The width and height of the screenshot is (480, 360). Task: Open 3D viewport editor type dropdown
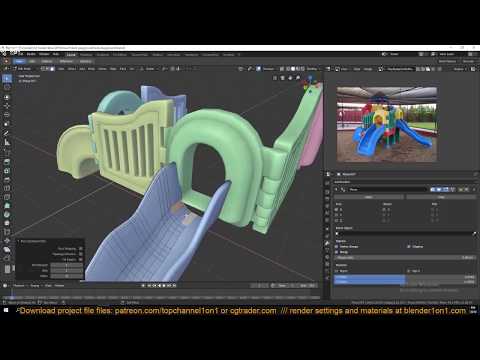pos(6,69)
